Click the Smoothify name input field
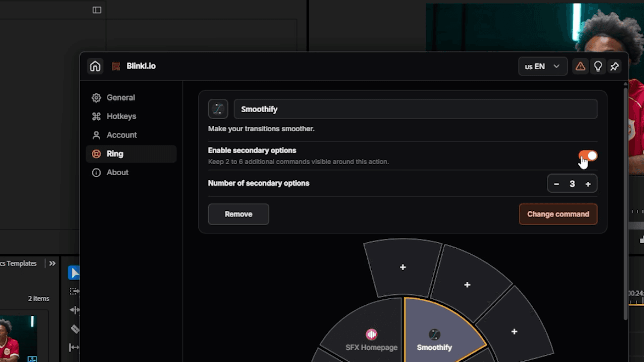 click(x=416, y=109)
